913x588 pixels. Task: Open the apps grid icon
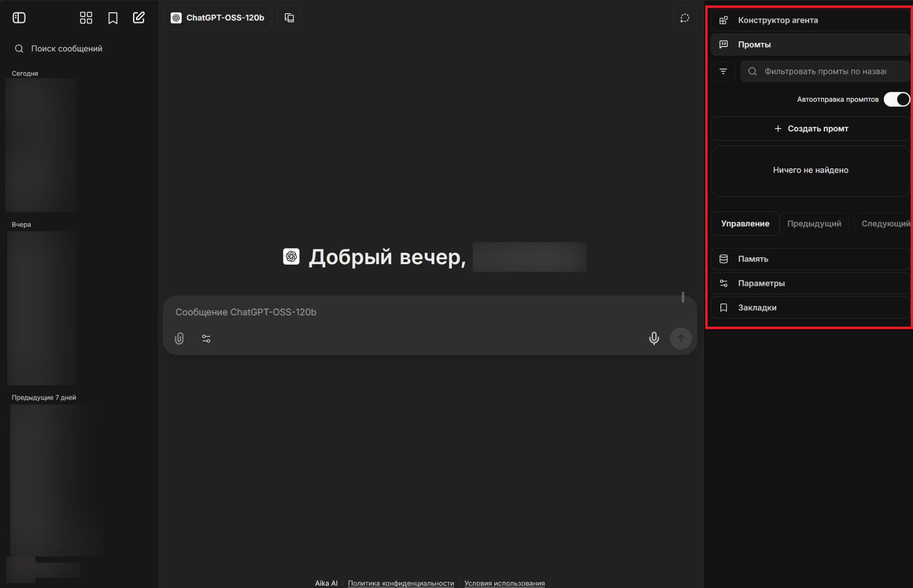(86, 17)
